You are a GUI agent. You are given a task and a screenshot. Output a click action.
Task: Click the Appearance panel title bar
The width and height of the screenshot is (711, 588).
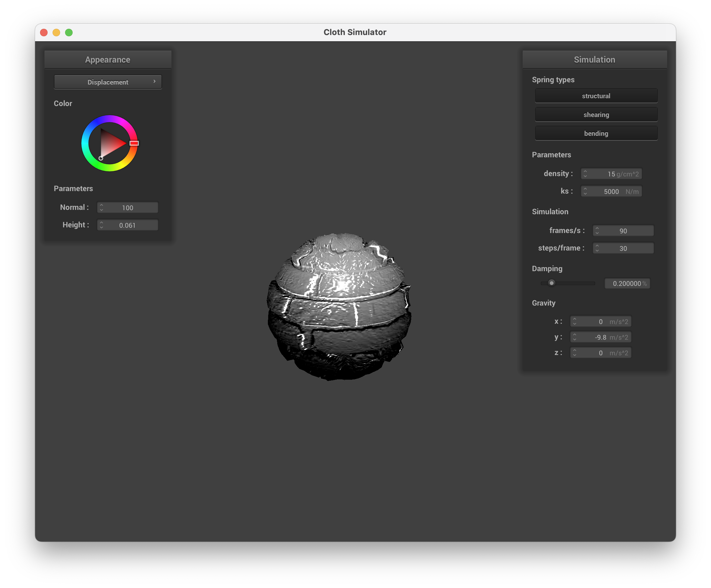(x=108, y=59)
